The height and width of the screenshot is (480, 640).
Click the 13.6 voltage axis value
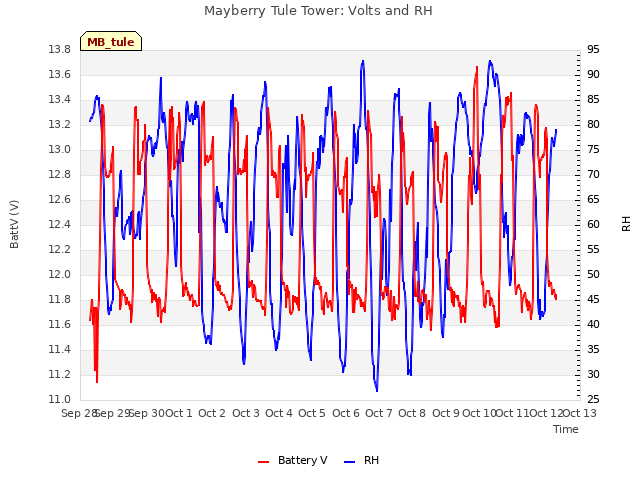pos(60,75)
